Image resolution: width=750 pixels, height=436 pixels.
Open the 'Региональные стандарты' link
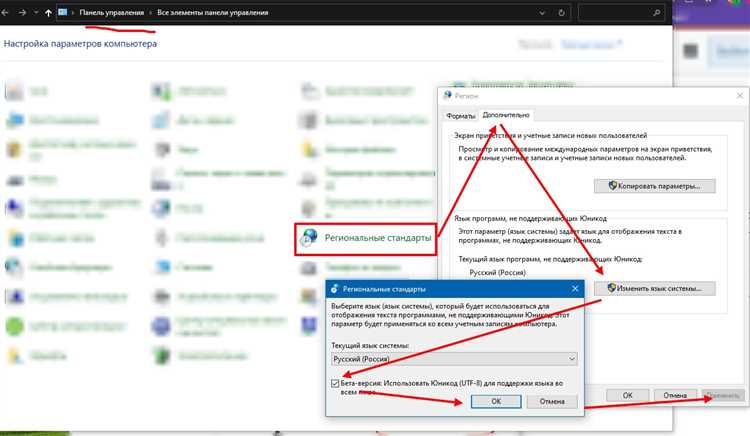coord(378,238)
